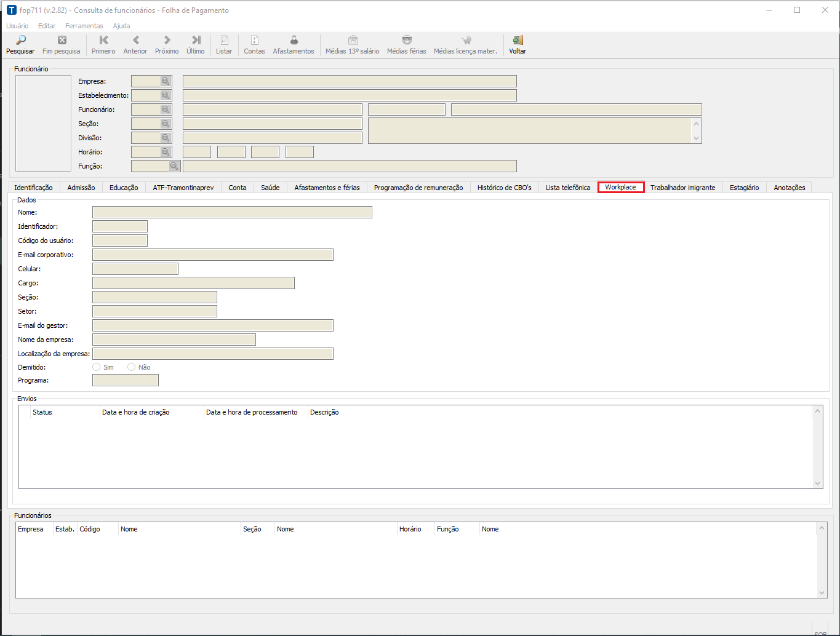Click the Voltar toolbar icon
Screen dimensions: 840x636
[x=518, y=41]
